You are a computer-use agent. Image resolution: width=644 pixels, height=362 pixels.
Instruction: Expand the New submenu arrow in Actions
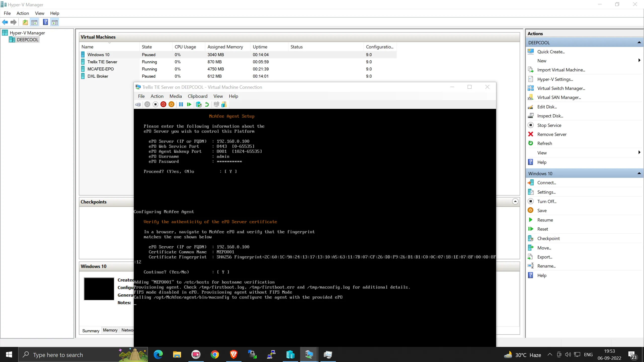639,61
